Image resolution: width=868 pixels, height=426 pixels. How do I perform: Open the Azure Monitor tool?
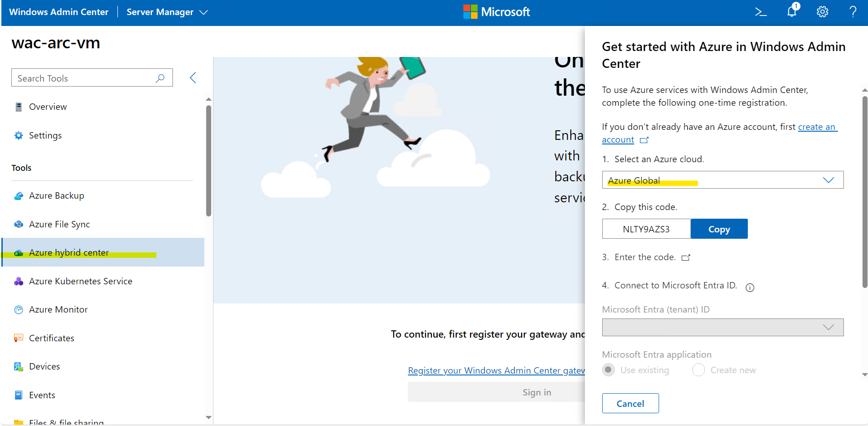point(103,310)
